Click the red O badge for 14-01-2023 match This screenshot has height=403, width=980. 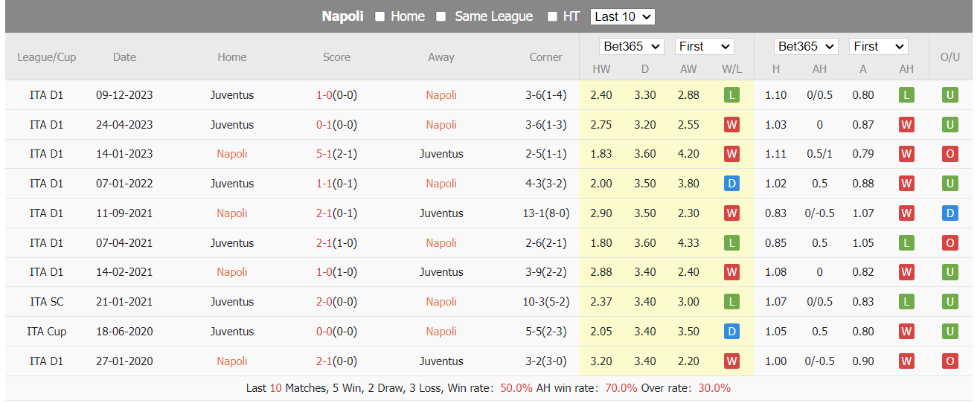click(x=949, y=154)
